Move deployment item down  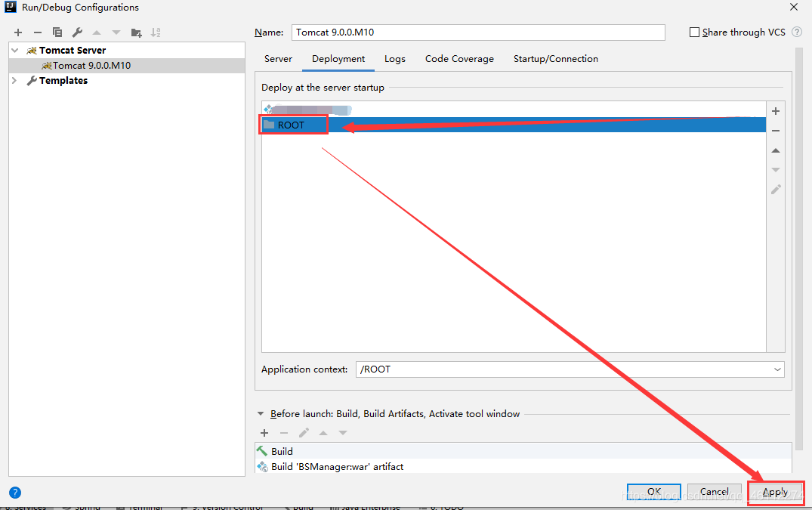776,170
